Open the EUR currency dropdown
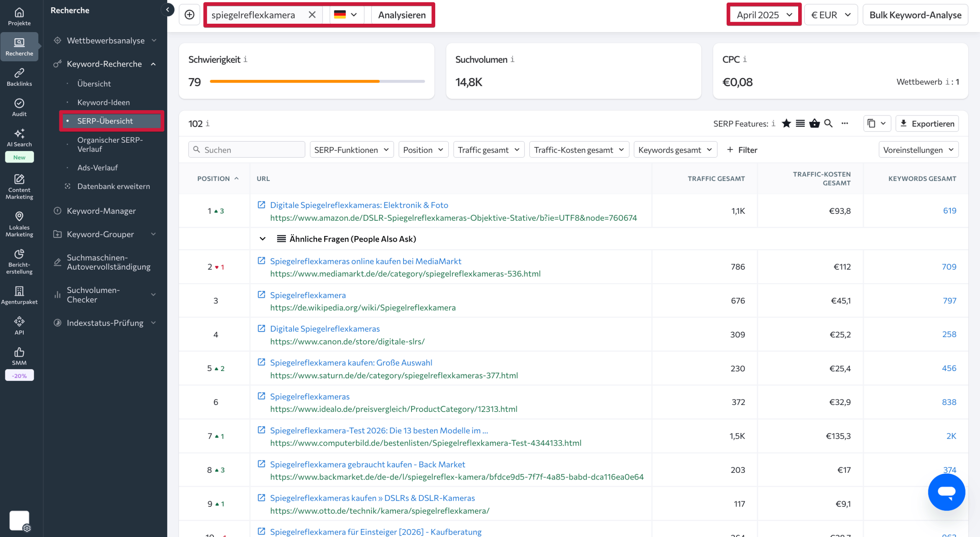 pos(831,15)
